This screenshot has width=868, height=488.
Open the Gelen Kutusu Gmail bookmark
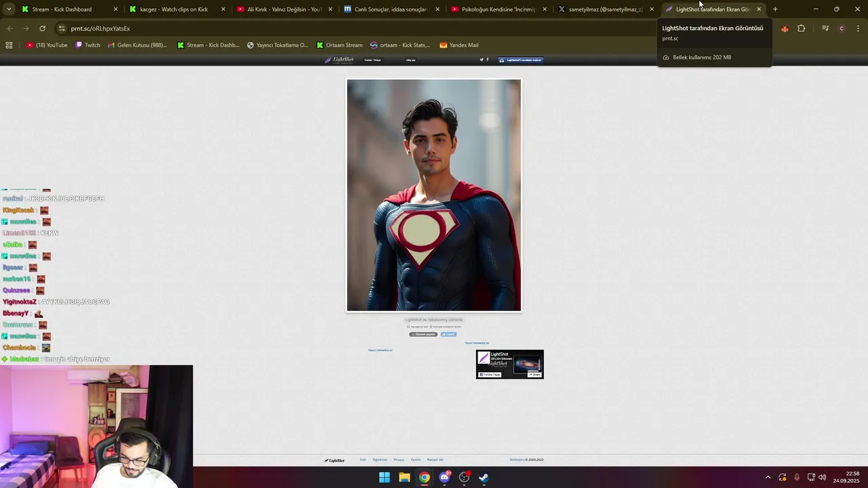[x=137, y=45]
